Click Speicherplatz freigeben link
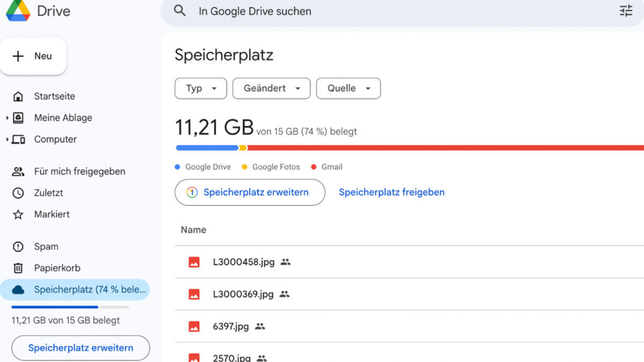Image resolution: width=644 pixels, height=362 pixels. (391, 192)
